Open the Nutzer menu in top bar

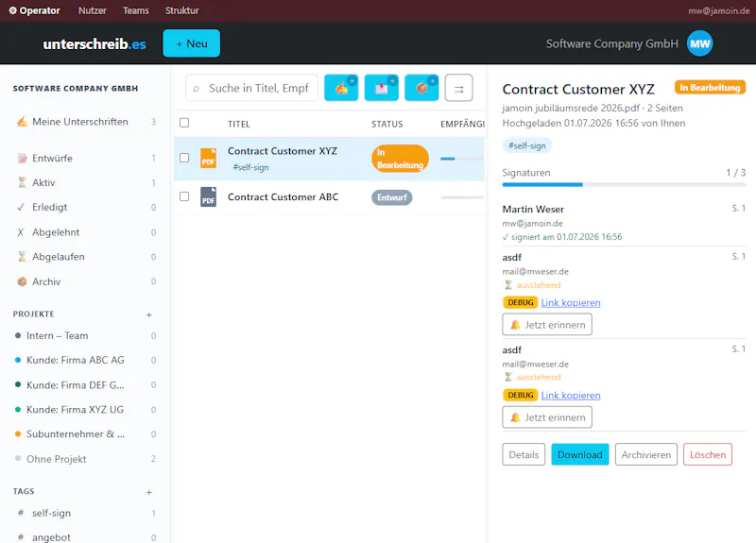pos(92,10)
